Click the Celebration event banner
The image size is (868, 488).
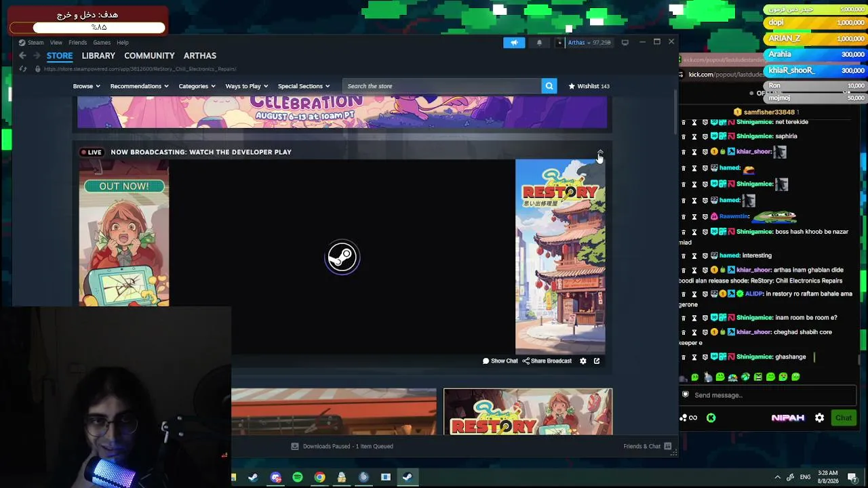pos(342,112)
